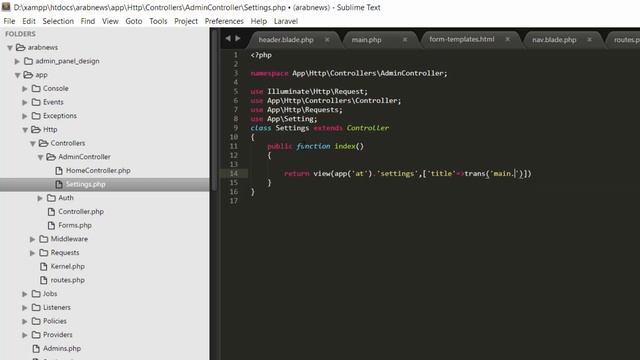Open the Laravel menu

pos(286,21)
